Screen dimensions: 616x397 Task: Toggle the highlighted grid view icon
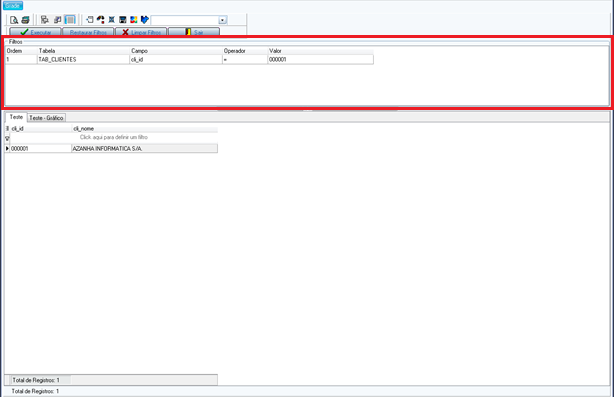pyautogui.click(x=70, y=20)
